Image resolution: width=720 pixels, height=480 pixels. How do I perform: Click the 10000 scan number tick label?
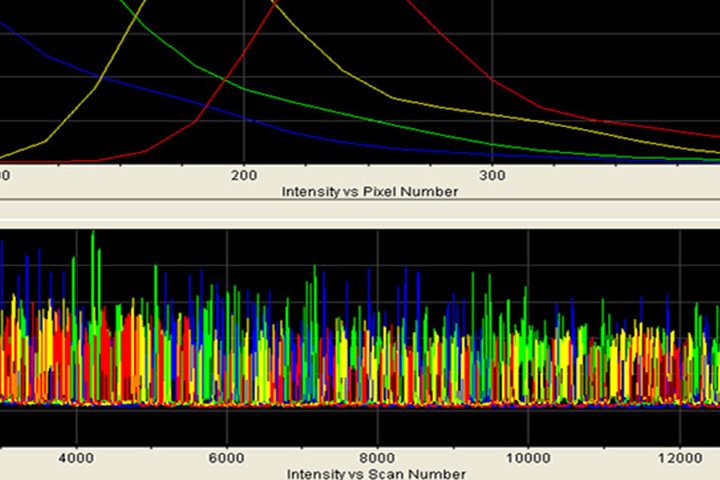528,457
